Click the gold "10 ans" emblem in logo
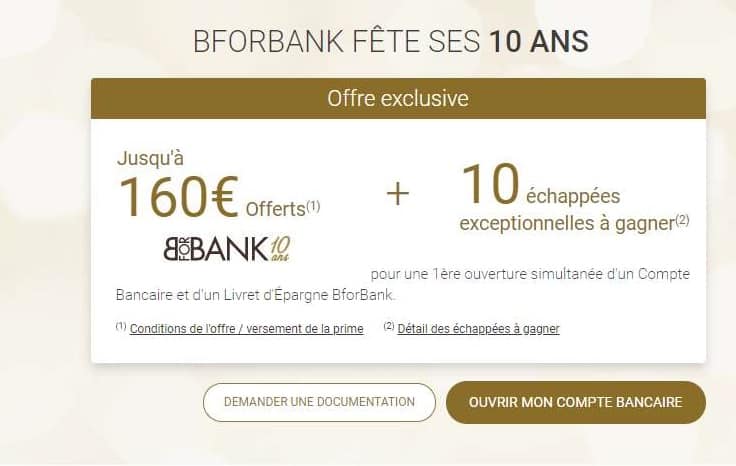 click(x=280, y=248)
